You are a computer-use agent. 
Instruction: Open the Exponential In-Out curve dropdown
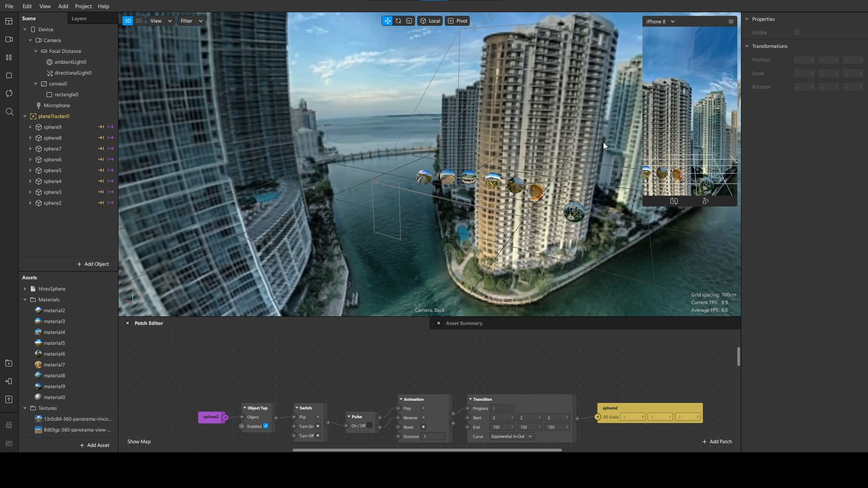pyautogui.click(x=511, y=436)
